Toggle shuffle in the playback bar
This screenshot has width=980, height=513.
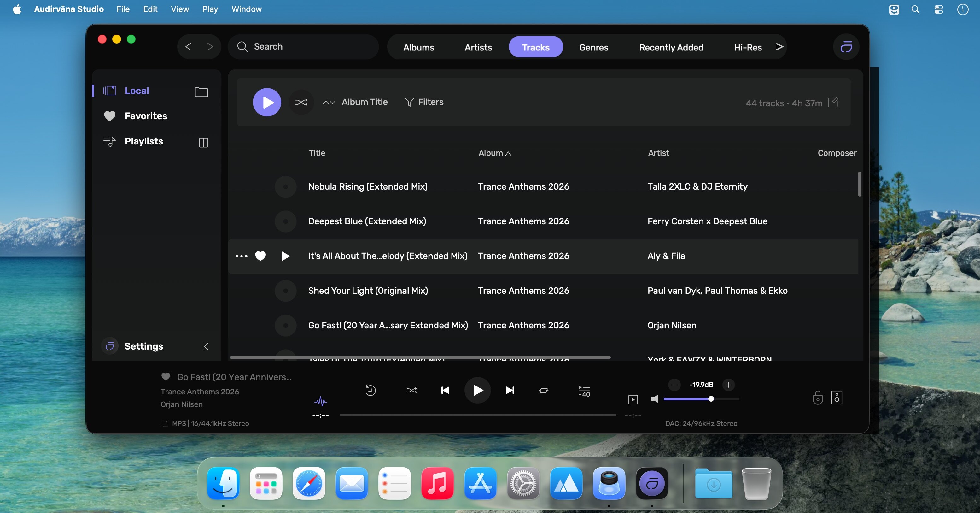tap(411, 391)
